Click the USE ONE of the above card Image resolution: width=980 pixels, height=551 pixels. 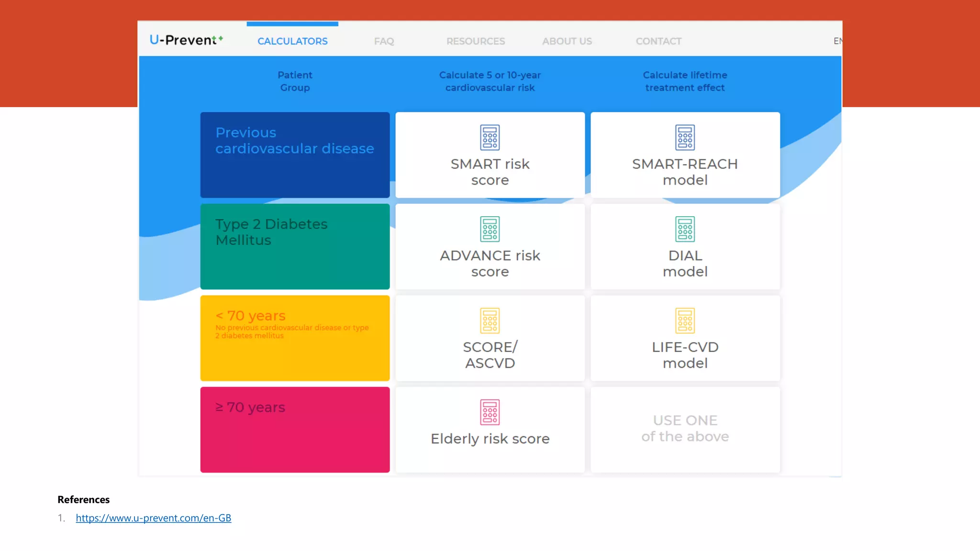click(x=685, y=429)
